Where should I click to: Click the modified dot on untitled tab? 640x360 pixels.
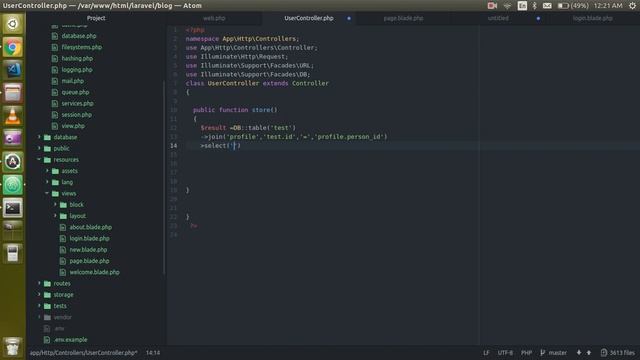[x=538, y=18]
